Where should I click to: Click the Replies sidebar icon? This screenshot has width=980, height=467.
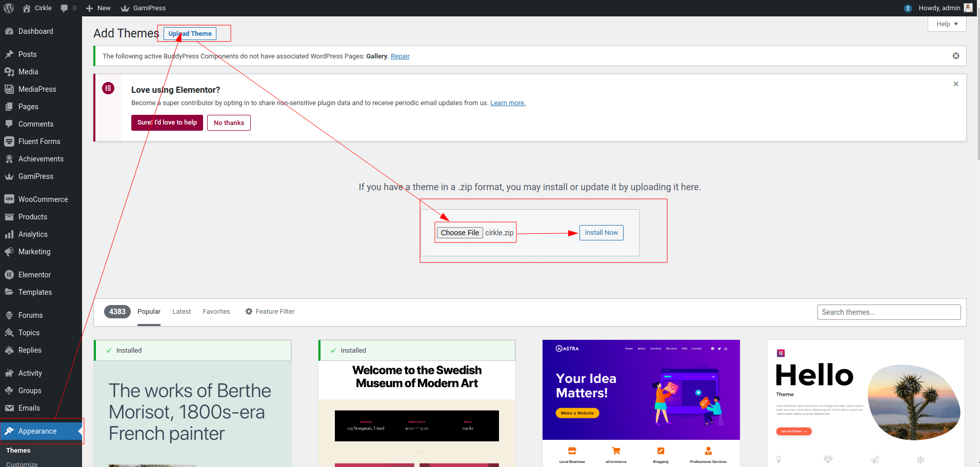[x=9, y=350]
